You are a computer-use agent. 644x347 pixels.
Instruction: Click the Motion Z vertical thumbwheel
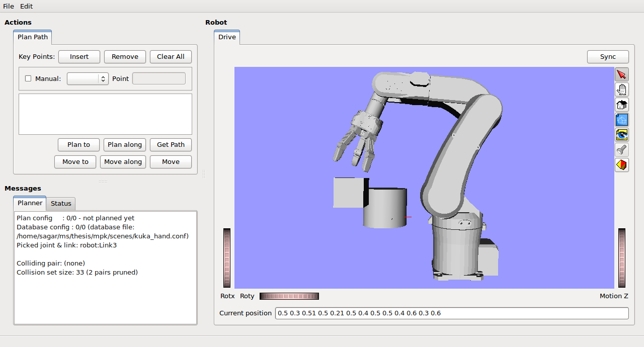(x=622, y=258)
